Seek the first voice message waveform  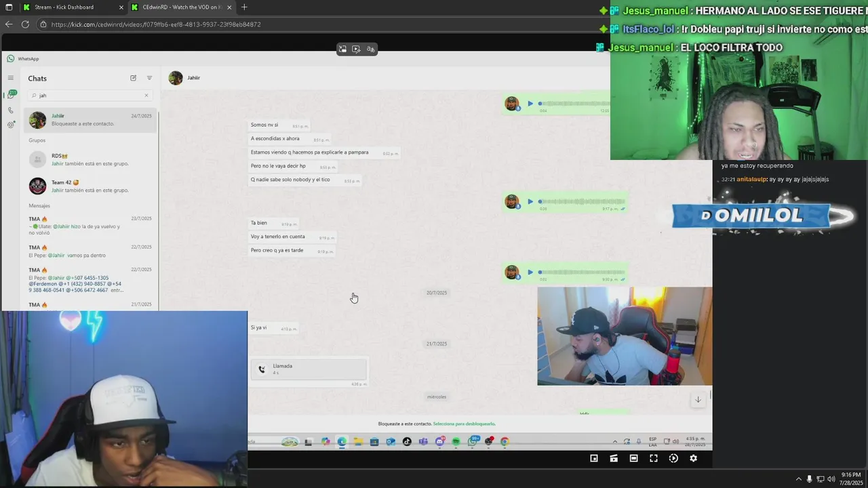[575, 104]
